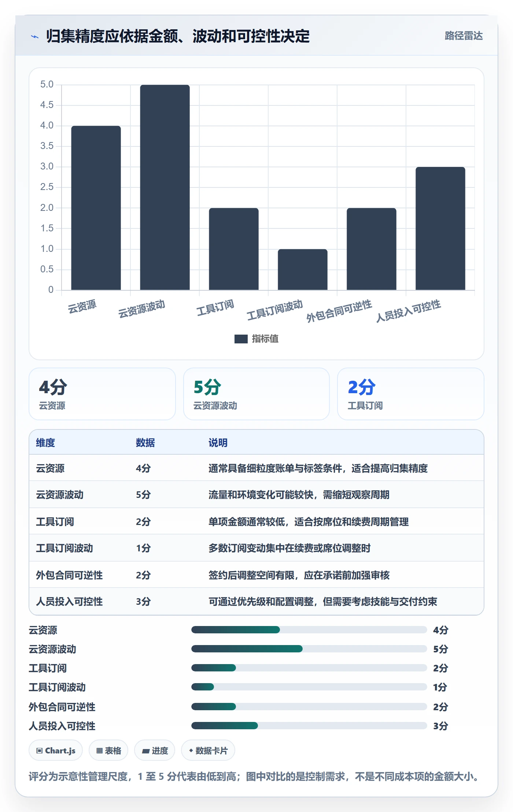The width and height of the screenshot is (513, 812).
Task: Click the 工具订阅波动 bar in the chart
Action: 303,269
